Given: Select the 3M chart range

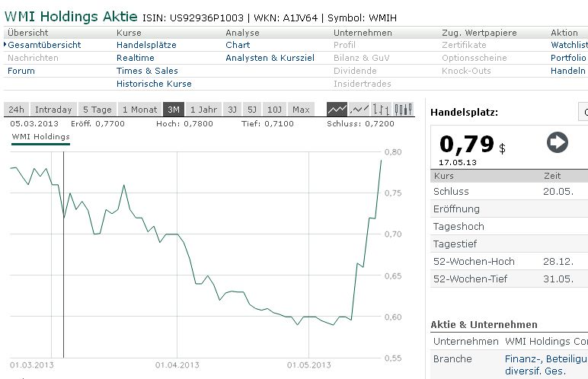Looking at the screenshot, I should (x=174, y=110).
